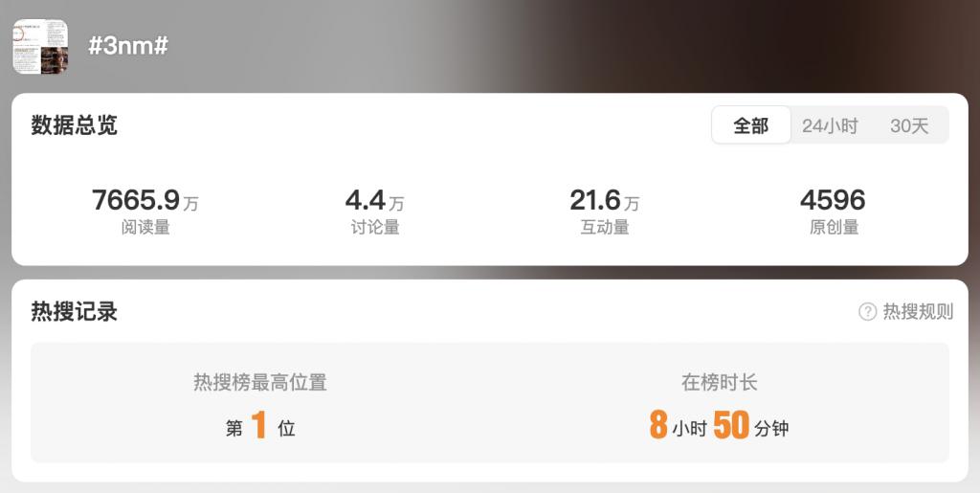This screenshot has width=980, height=493.
Task: Select the 全部 time range tab
Action: [750, 125]
